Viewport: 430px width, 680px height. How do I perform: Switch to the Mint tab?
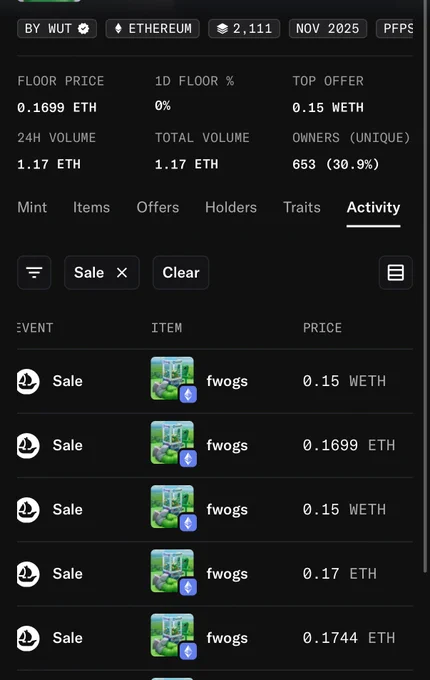(x=32, y=207)
